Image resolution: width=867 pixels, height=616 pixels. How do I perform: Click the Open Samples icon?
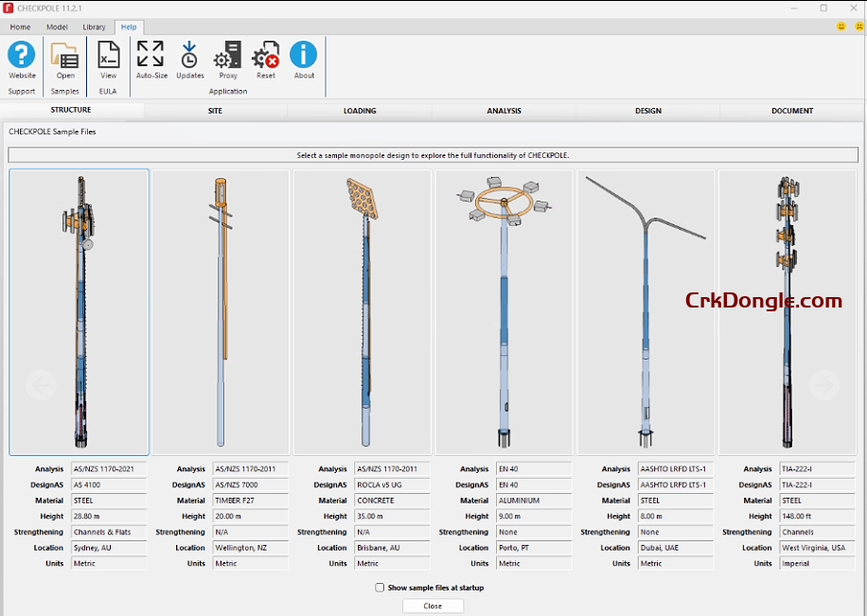point(64,59)
